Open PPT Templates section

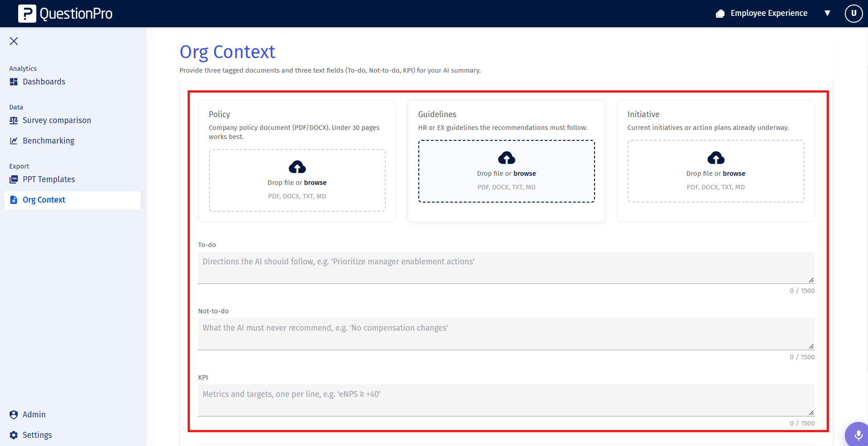tap(49, 179)
